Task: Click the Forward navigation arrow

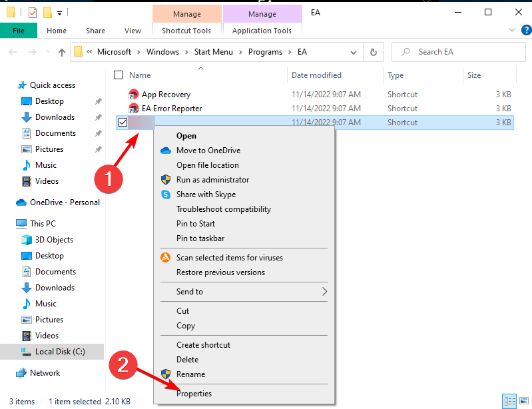Action: (x=33, y=52)
